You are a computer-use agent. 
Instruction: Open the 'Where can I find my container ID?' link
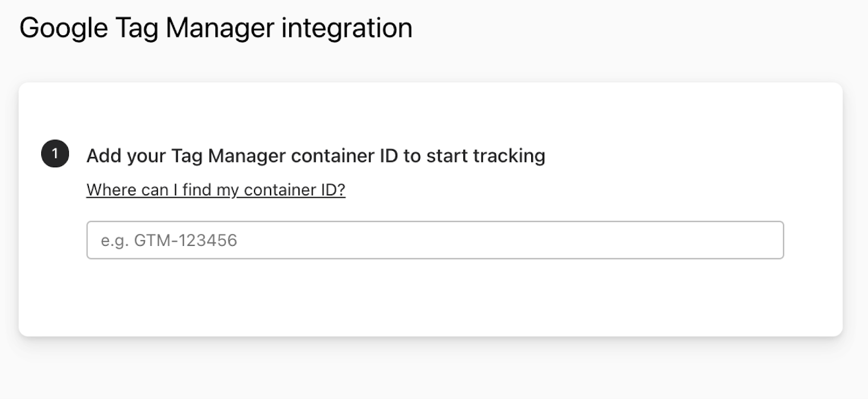tap(215, 190)
